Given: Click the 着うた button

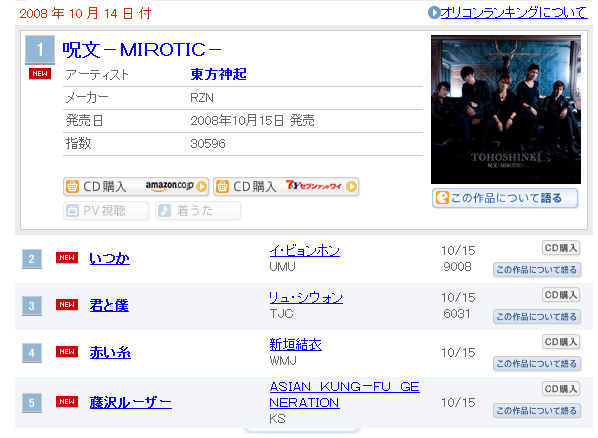Looking at the screenshot, I should point(198,211).
